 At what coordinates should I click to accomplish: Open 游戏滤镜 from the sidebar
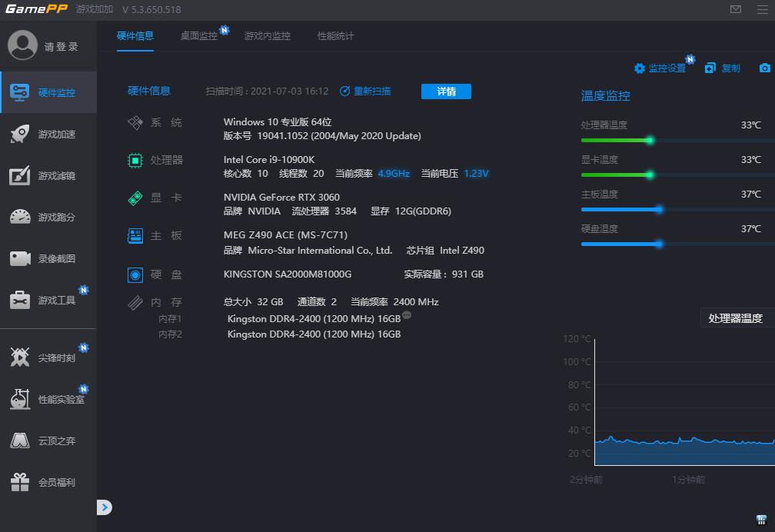(x=48, y=175)
